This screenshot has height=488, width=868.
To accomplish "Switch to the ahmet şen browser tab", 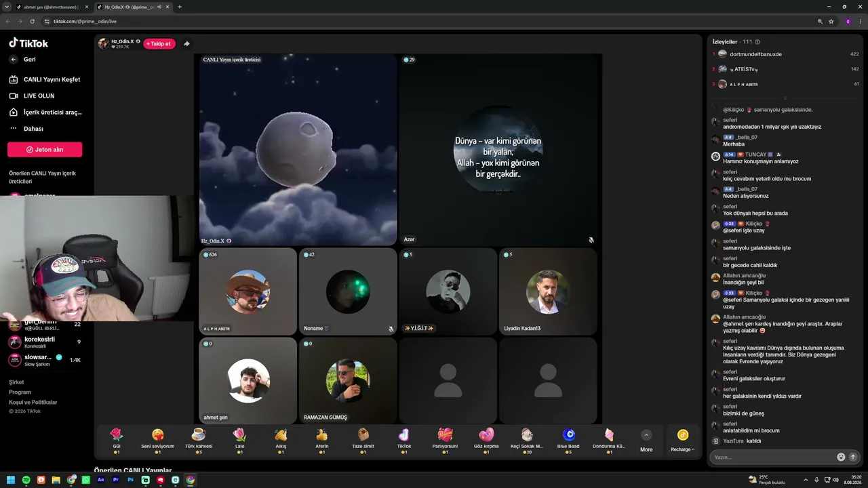I will point(51,7).
